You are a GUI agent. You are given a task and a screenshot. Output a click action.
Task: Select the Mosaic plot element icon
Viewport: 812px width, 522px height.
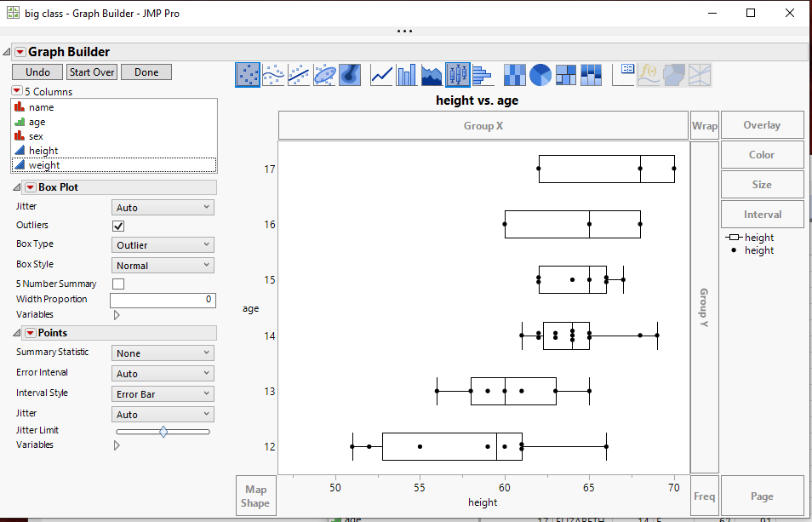591,75
